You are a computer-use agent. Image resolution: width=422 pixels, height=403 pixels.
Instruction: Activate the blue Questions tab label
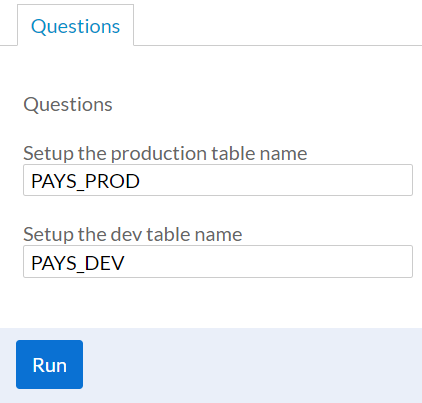(75, 26)
